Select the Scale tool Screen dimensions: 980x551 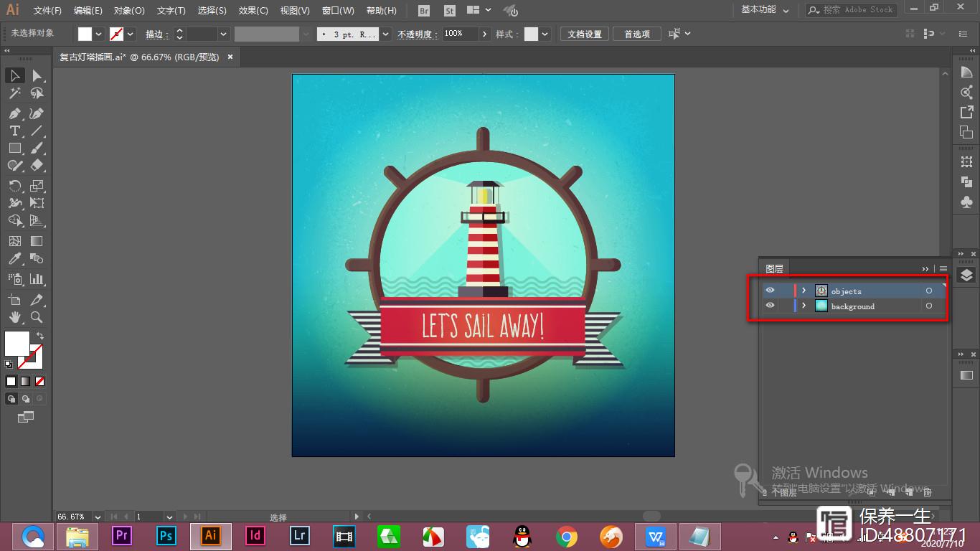(x=37, y=186)
